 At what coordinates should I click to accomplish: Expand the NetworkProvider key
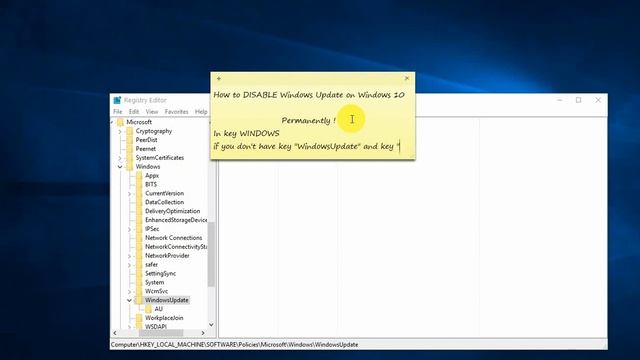[x=129, y=256]
